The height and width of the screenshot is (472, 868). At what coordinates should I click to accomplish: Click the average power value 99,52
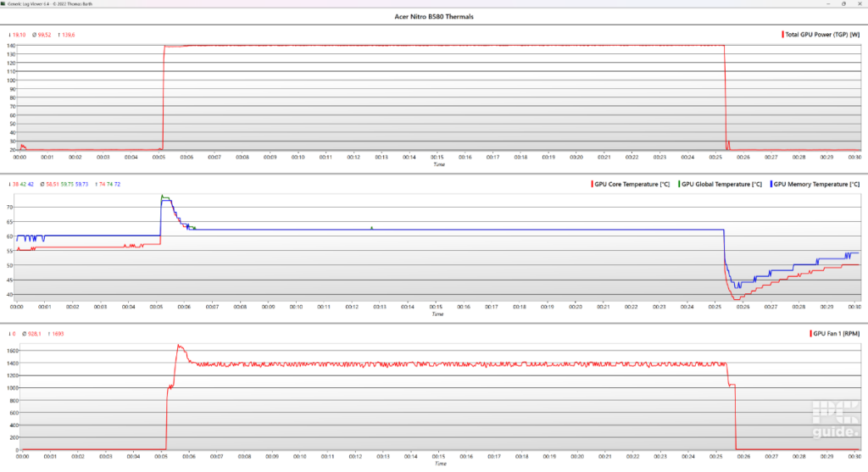coord(44,35)
